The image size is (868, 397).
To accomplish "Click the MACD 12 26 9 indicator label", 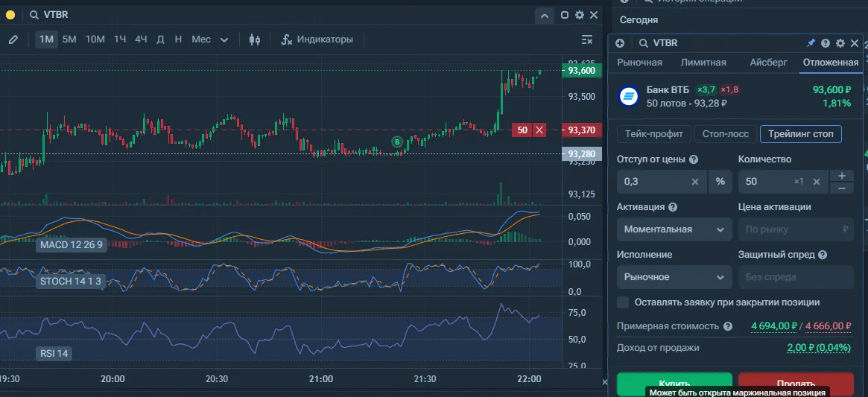I will 72,244.
